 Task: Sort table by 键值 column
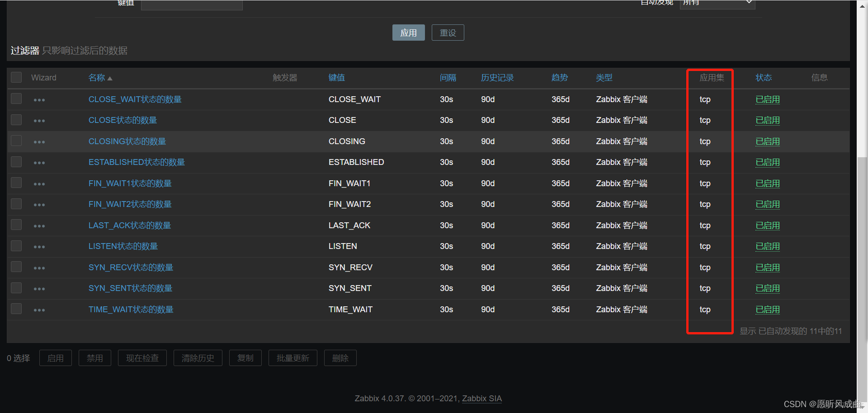coord(337,78)
